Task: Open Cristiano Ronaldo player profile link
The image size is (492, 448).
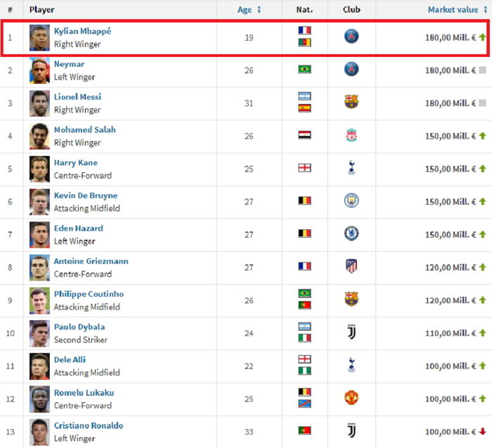Action: 89,425
